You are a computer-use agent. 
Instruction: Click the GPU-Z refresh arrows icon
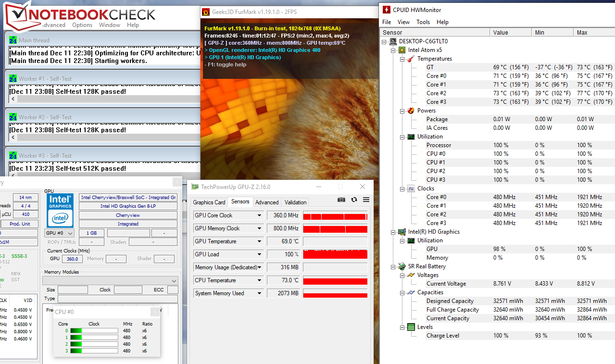pyautogui.click(x=354, y=200)
